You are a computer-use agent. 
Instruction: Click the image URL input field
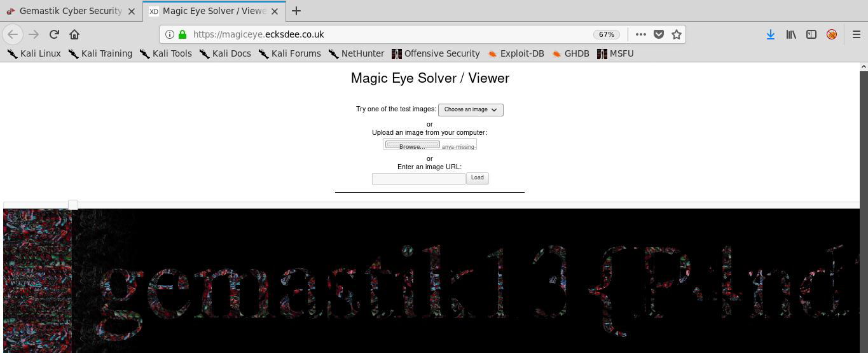point(418,179)
